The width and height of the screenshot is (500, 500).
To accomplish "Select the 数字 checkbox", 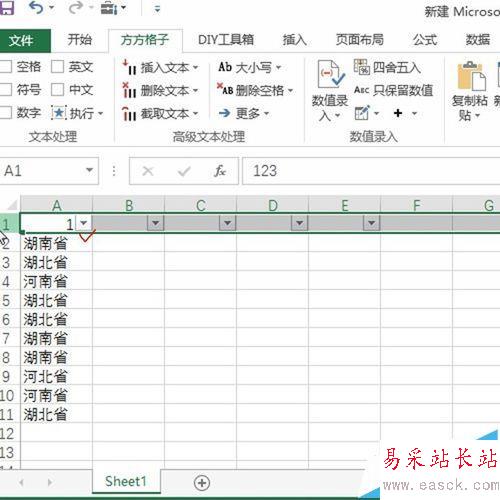I will (x=6, y=113).
